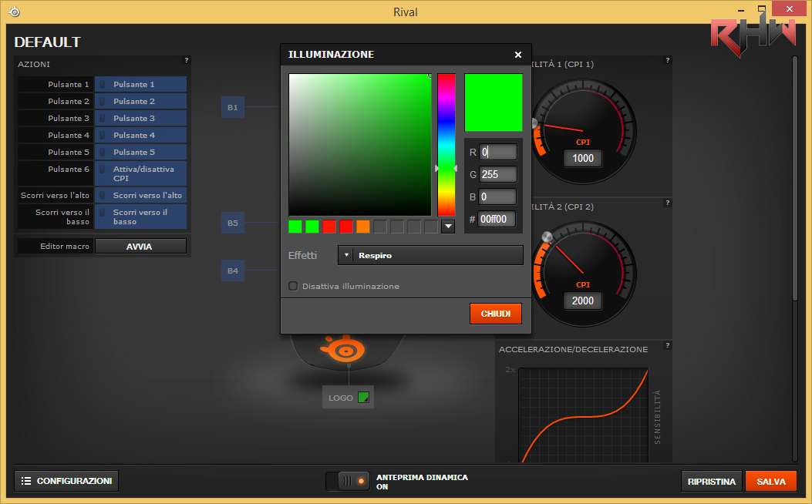This screenshot has width=812, height=504.
Task: Click the mouse icon beside Pulsante 3 action
Action: [x=103, y=119]
